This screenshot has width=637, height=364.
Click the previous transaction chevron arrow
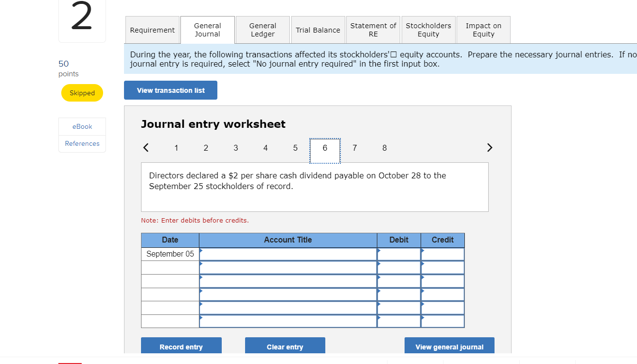(x=145, y=147)
